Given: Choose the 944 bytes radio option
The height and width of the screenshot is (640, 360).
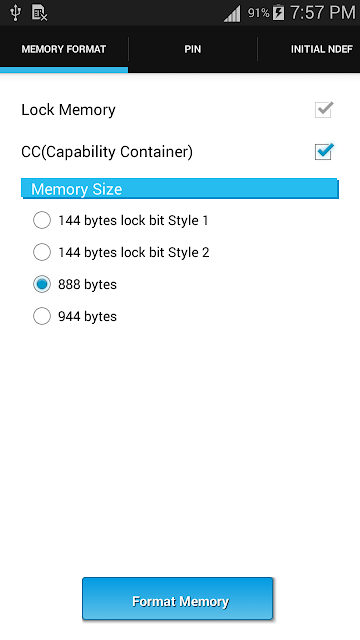Looking at the screenshot, I should (x=75, y=316).
